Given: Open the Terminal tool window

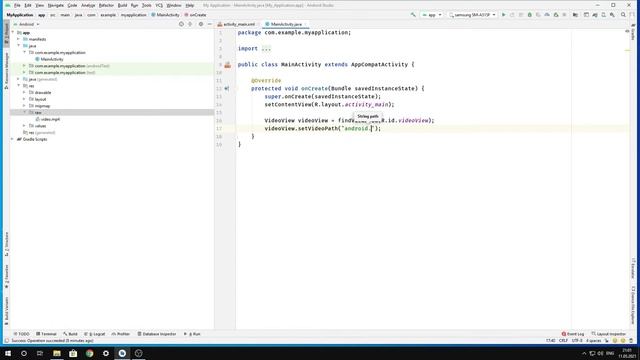Looking at the screenshot, I should (x=47, y=334).
